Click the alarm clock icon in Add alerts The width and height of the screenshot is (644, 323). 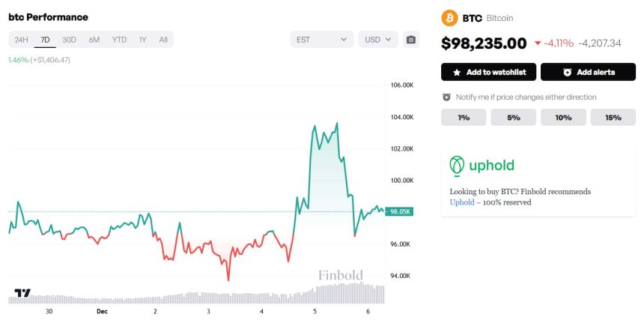pyautogui.click(x=568, y=72)
